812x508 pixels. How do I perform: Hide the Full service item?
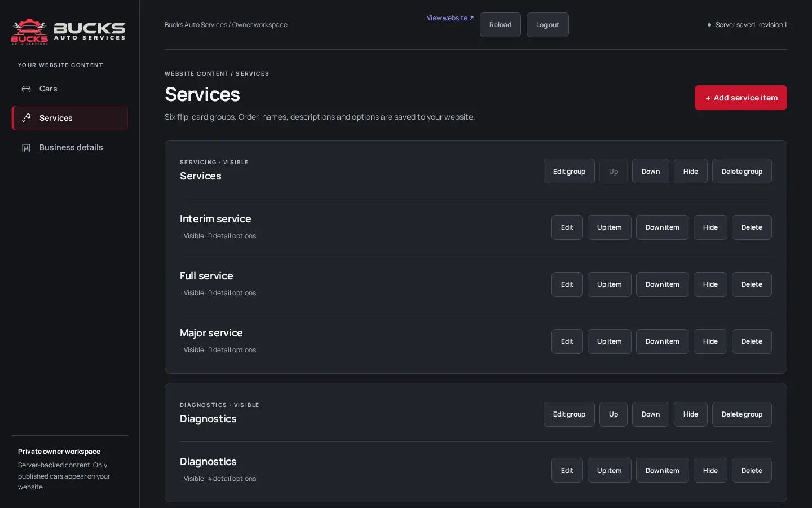[x=710, y=284]
